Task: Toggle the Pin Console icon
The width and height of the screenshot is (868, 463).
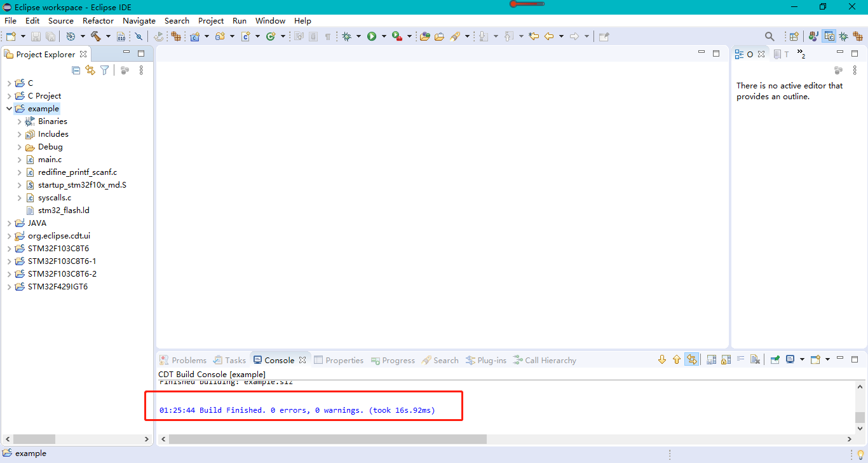Action: [x=775, y=359]
